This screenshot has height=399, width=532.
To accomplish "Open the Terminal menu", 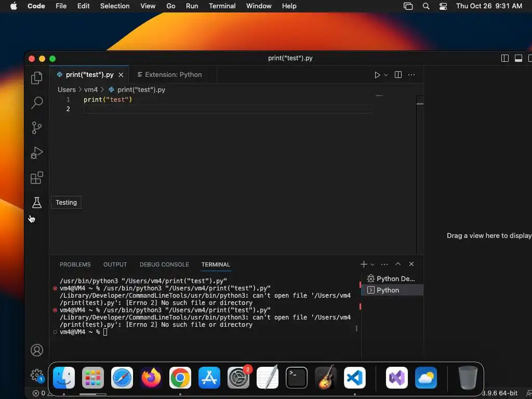I will (x=222, y=6).
